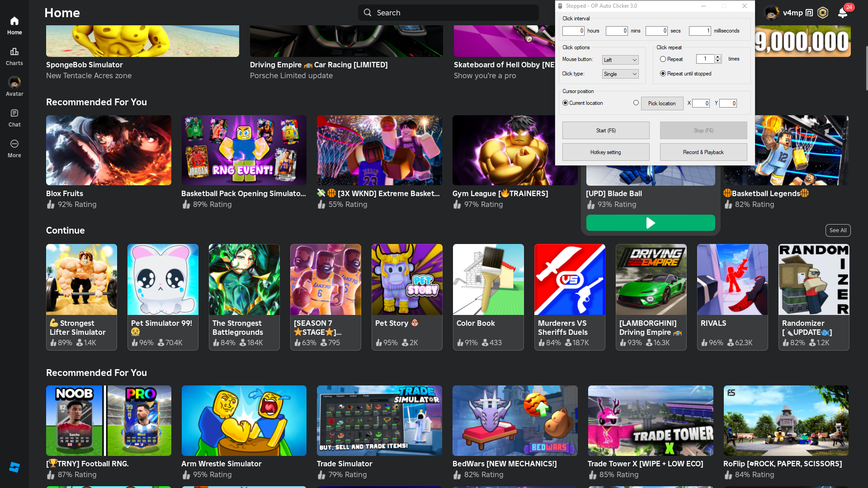868x488 pixels.
Task: Click the Roblox page vertical scrollbar
Action: 866,68
